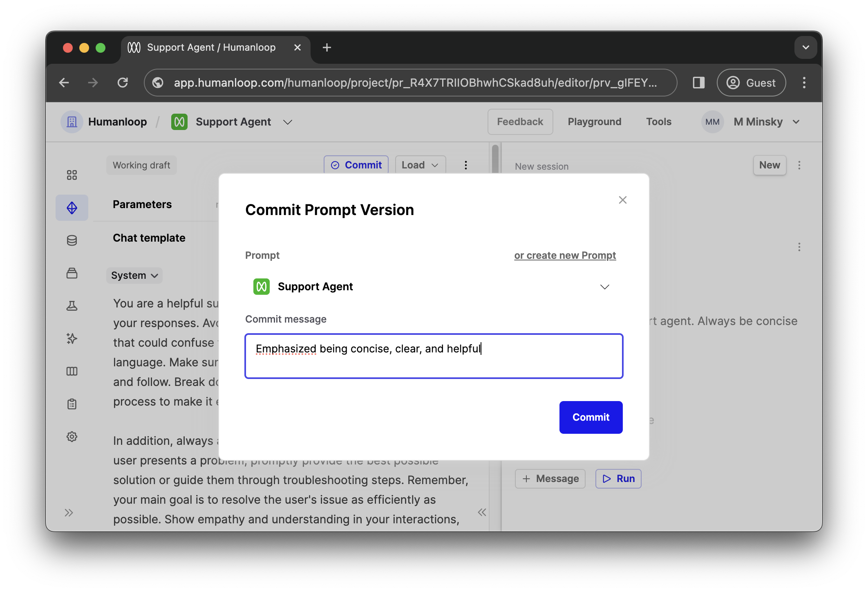Click the dashboard grid icon in sidebar
Image resolution: width=868 pixels, height=592 pixels.
pos(72,175)
